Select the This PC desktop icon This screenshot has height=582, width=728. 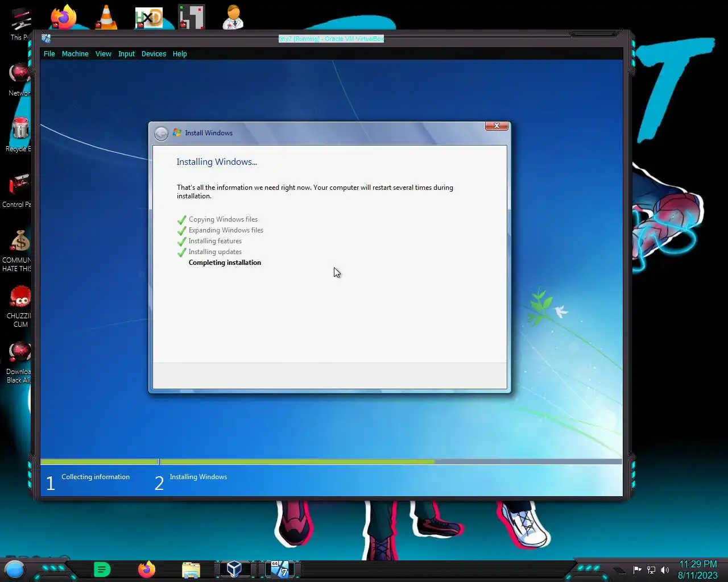click(20, 24)
